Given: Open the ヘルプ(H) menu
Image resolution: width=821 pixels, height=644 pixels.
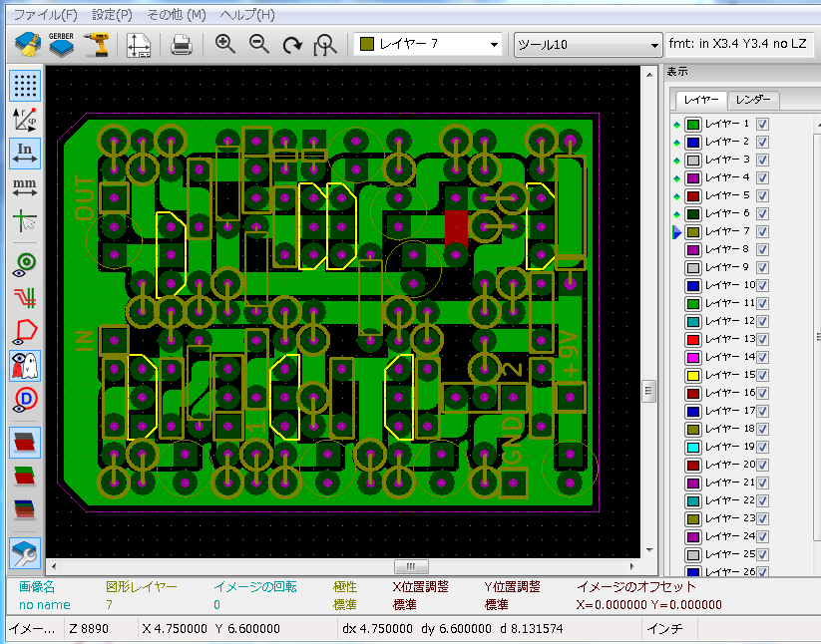Looking at the screenshot, I should 247,15.
